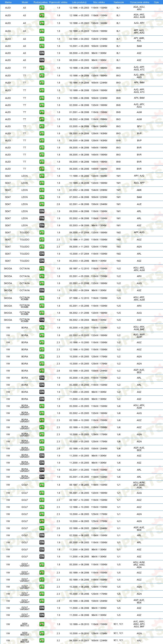Click date range 03.2002 -> 05.2005
The width and height of the screenshot is (163, 644).
pyautogui.click(x=79, y=335)
